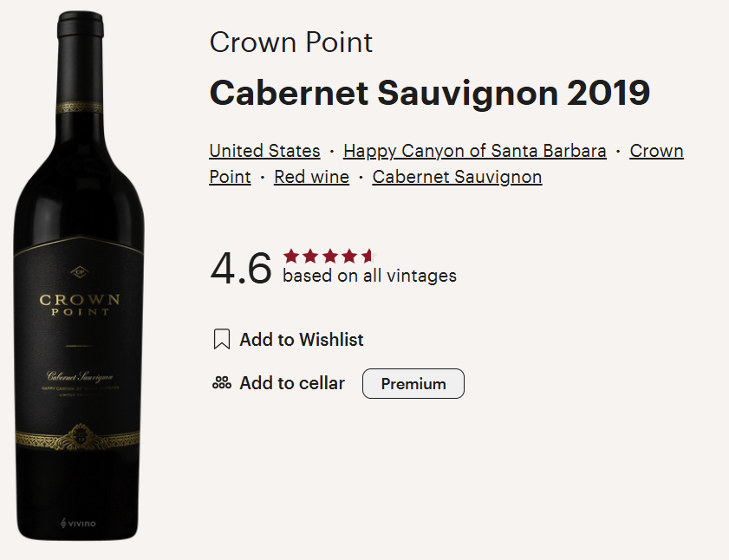Open the Red wine category link
Screen dimensions: 729x560
pos(311,177)
